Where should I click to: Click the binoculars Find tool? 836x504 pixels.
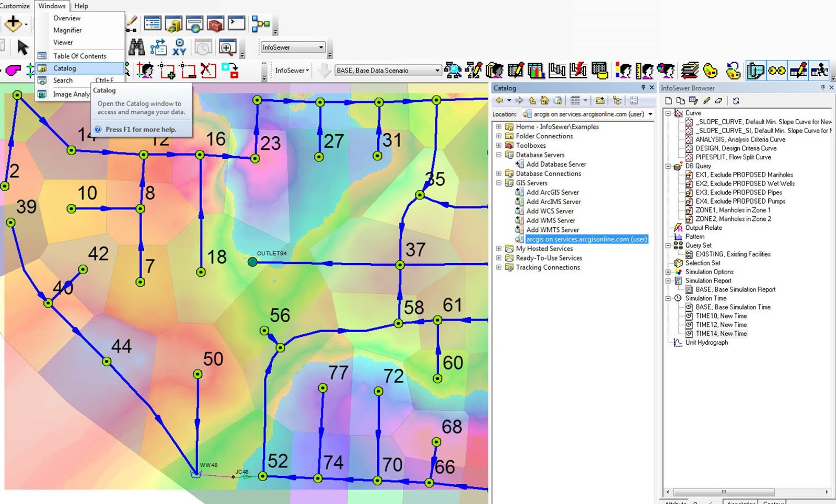137,47
